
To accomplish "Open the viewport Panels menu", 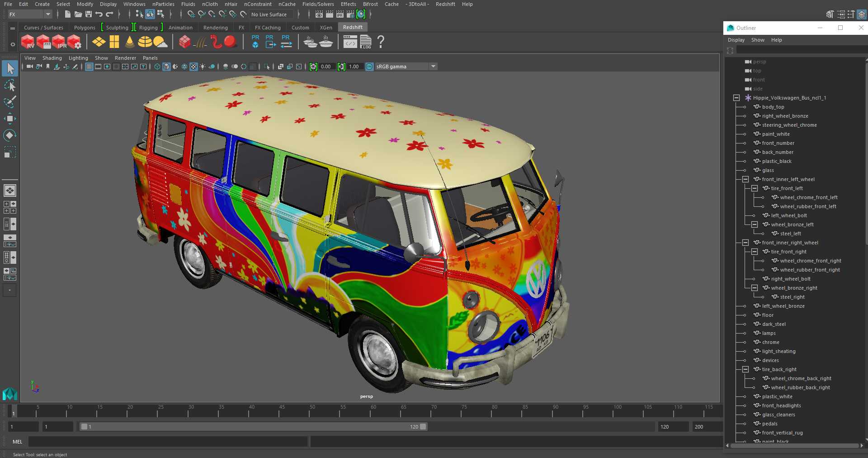I will (150, 58).
